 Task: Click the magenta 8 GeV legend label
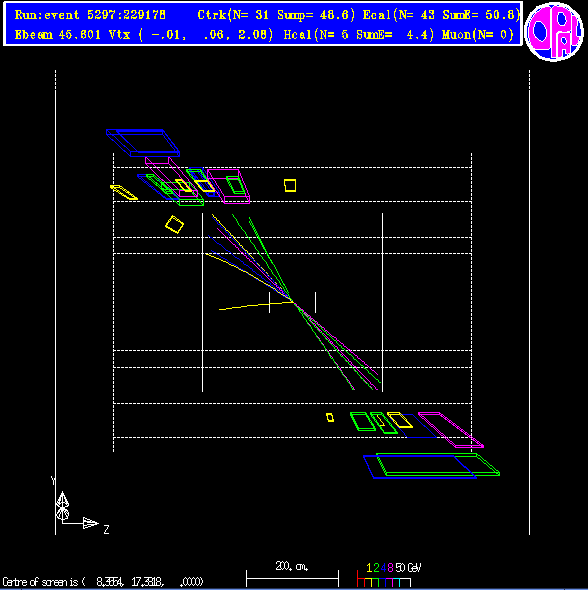tap(390, 567)
